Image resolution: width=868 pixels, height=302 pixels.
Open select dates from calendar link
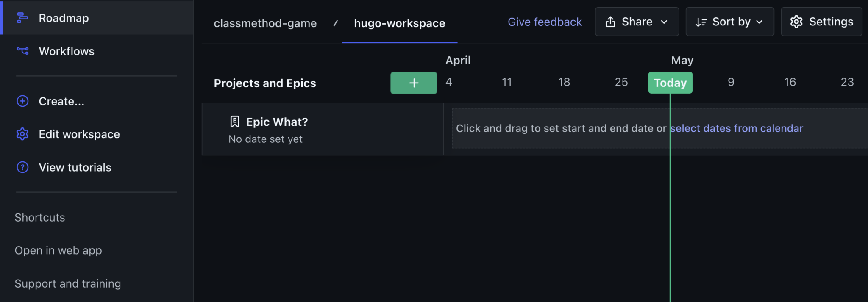click(737, 128)
